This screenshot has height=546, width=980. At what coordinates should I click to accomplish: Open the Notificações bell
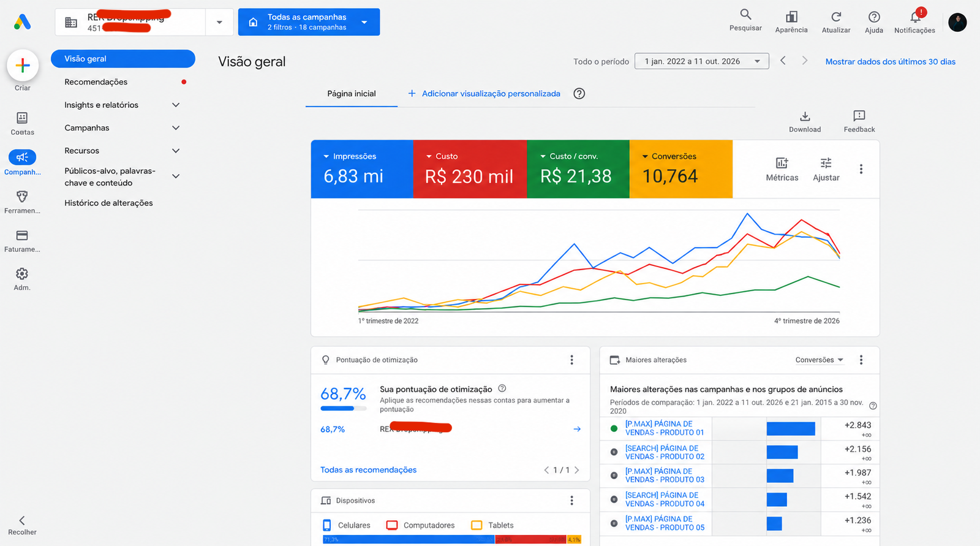(x=916, y=17)
